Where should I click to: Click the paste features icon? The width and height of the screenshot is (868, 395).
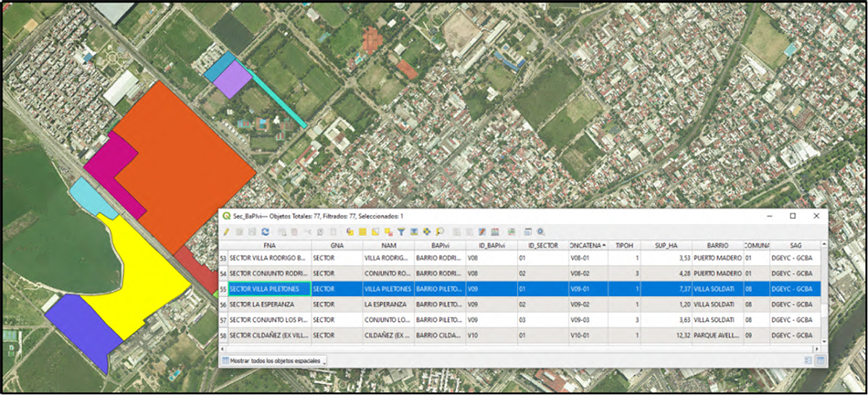[x=333, y=232]
